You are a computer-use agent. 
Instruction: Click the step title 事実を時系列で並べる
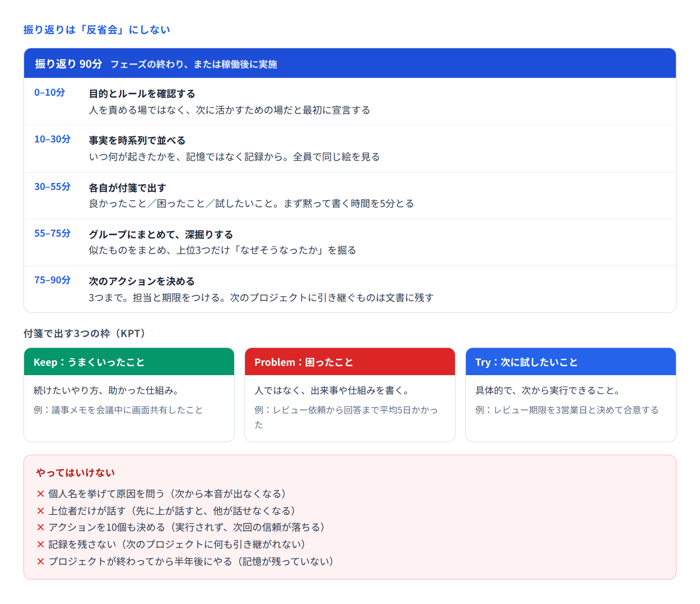pos(137,140)
